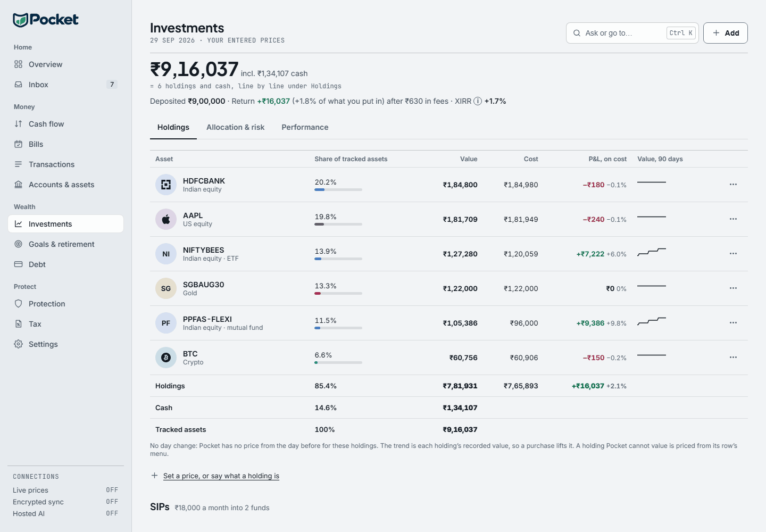Click the XIRR info icon
The image size is (766, 532).
[x=478, y=101]
